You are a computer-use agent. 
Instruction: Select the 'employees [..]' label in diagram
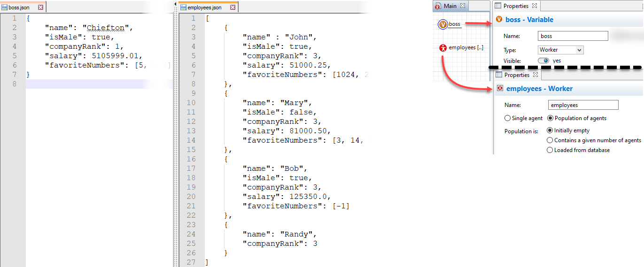(466, 47)
